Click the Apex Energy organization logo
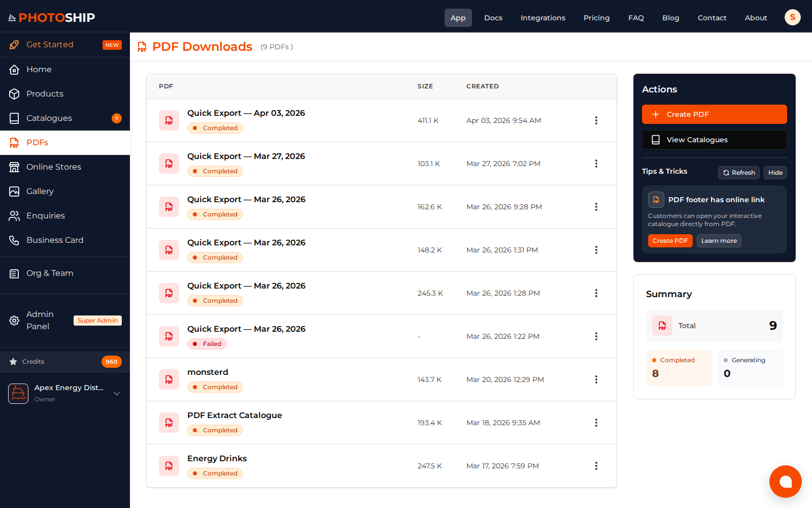812x508 pixels. click(x=18, y=394)
